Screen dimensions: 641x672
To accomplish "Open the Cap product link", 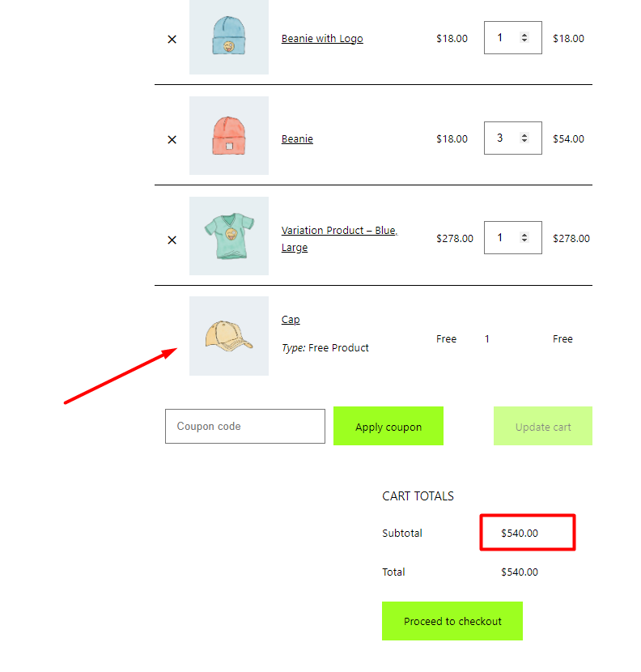I will [x=291, y=320].
